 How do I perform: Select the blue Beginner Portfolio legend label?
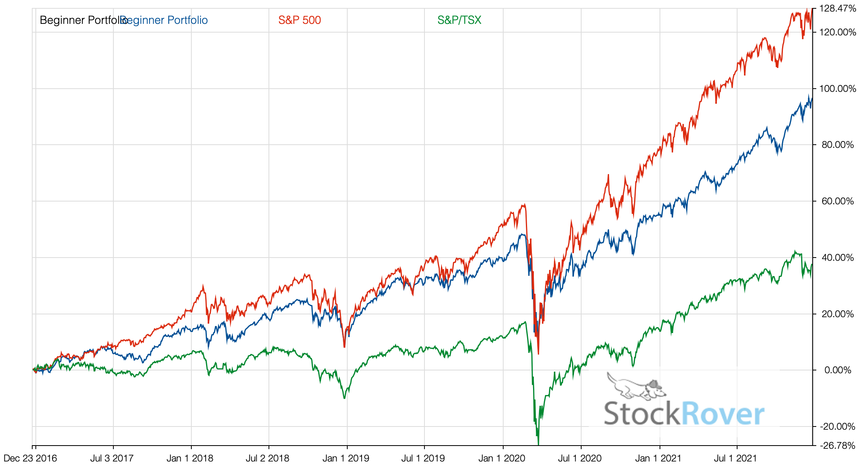(163, 20)
